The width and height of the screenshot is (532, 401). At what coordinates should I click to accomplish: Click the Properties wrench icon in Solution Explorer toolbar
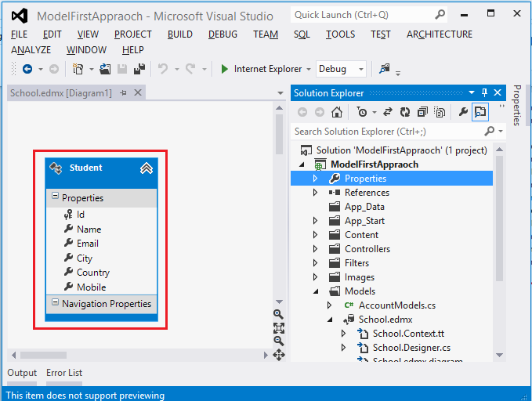point(463,112)
